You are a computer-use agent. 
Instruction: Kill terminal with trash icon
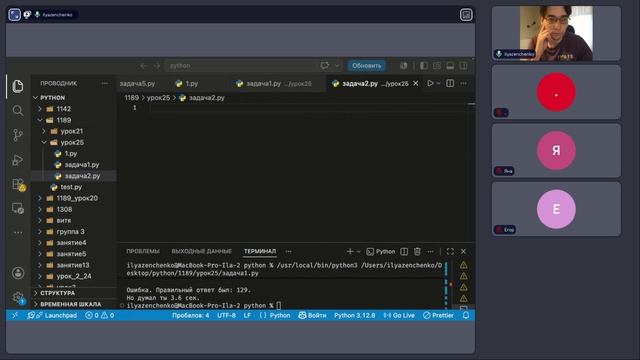click(x=417, y=251)
